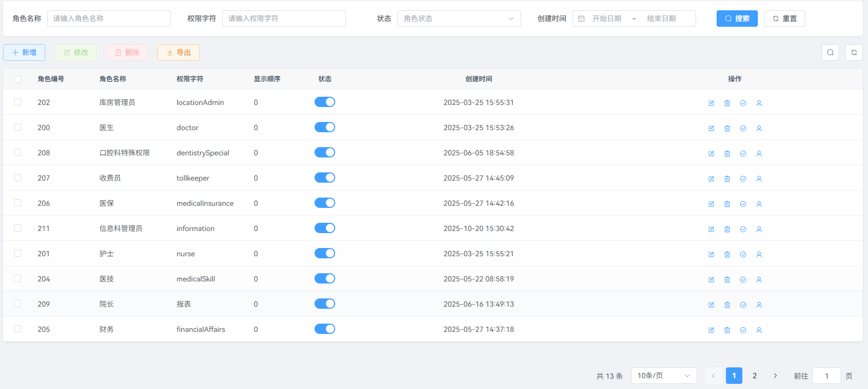Click the 修改 modify button
This screenshot has width=868, height=389.
(76, 52)
